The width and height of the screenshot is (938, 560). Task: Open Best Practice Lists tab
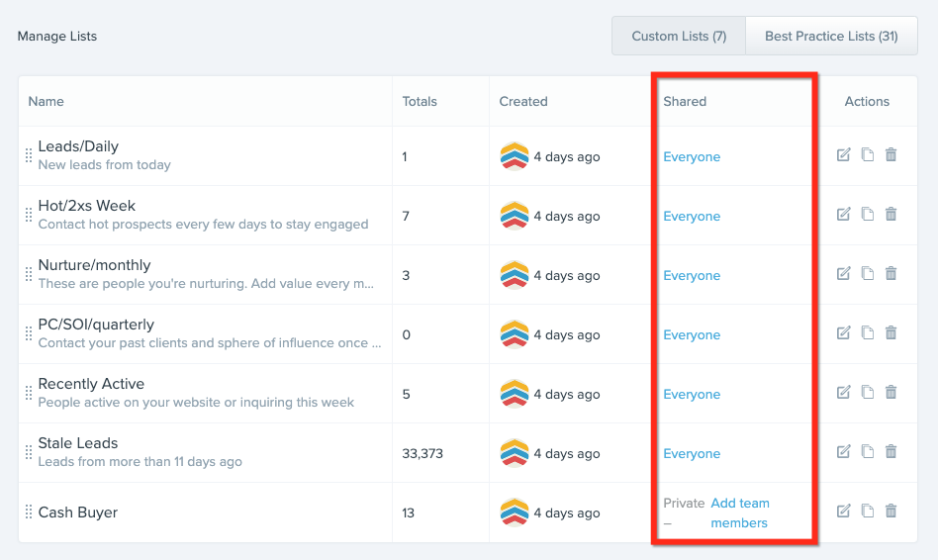pos(831,36)
